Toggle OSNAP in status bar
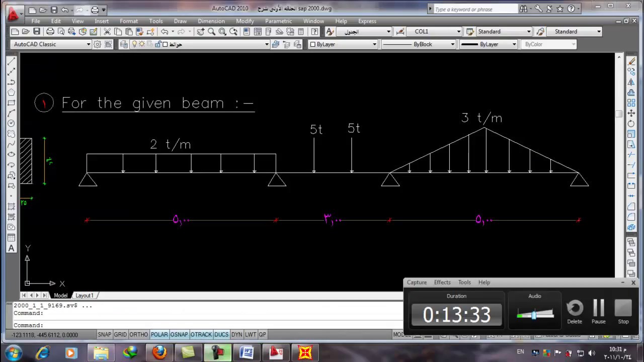 tap(179, 334)
